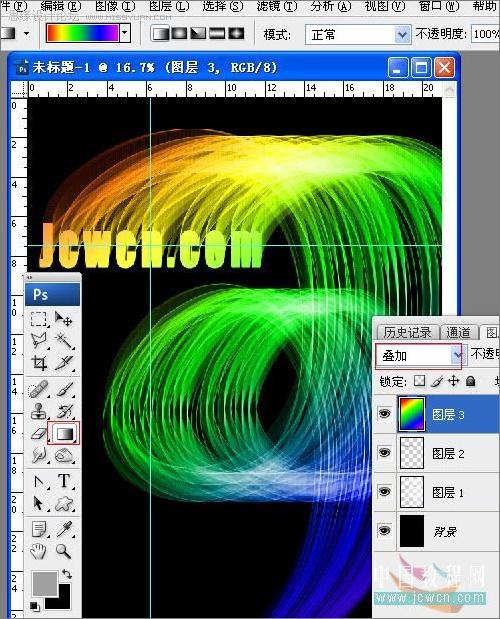Pick the Magic Wand tool
The width and height of the screenshot is (500, 619).
click(x=64, y=340)
